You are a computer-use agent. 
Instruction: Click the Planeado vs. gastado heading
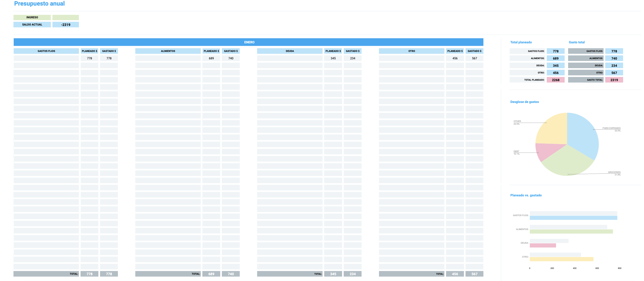pyautogui.click(x=526, y=195)
